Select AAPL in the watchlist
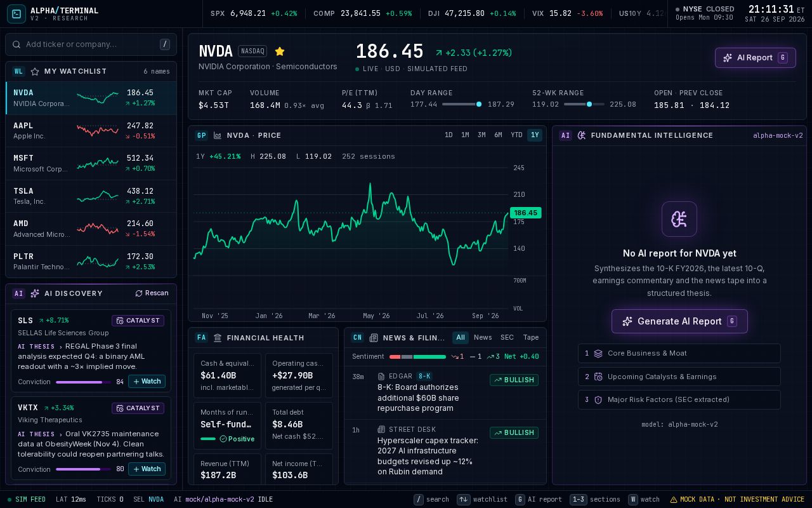Viewport: 812px width, 508px height. coord(91,131)
